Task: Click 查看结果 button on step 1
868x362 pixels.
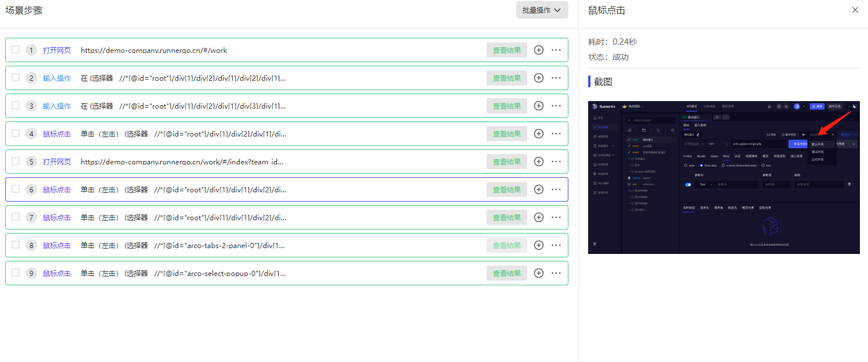Action: (506, 50)
